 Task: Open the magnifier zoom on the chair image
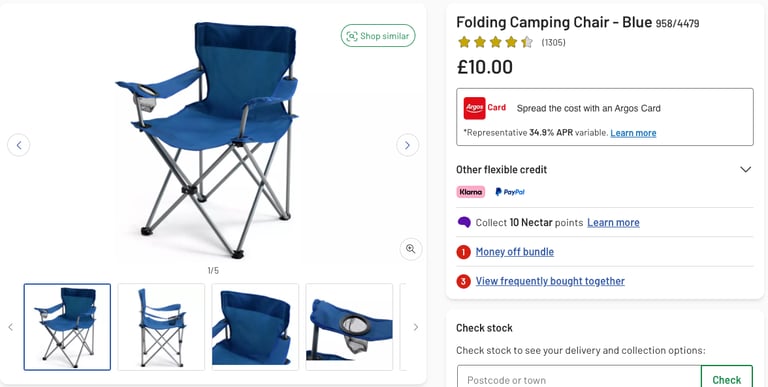[410, 249]
